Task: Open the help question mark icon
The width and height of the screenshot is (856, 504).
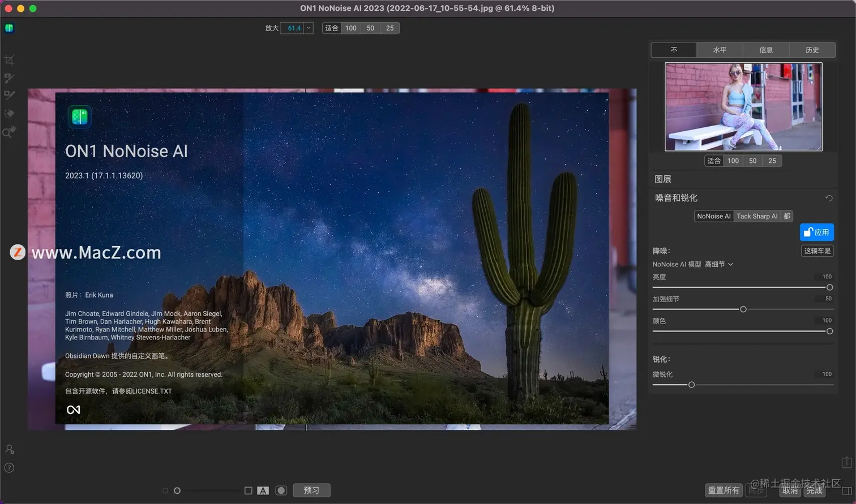Action: (x=10, y=468)
